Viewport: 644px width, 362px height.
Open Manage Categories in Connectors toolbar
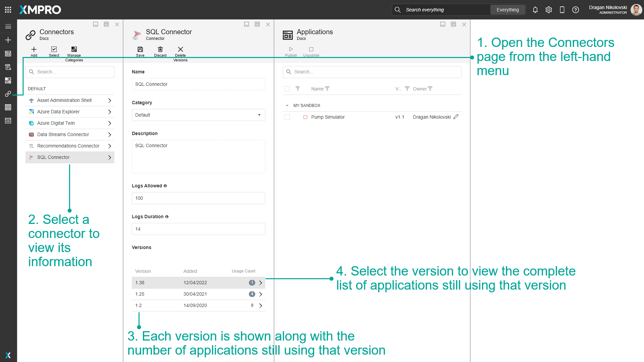[74, 50]
